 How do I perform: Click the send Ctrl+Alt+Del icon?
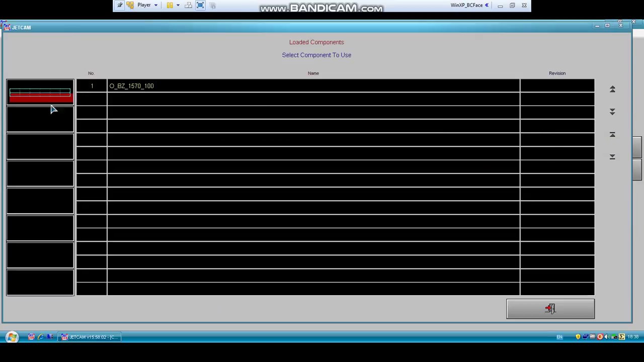(x=188, y=5)
